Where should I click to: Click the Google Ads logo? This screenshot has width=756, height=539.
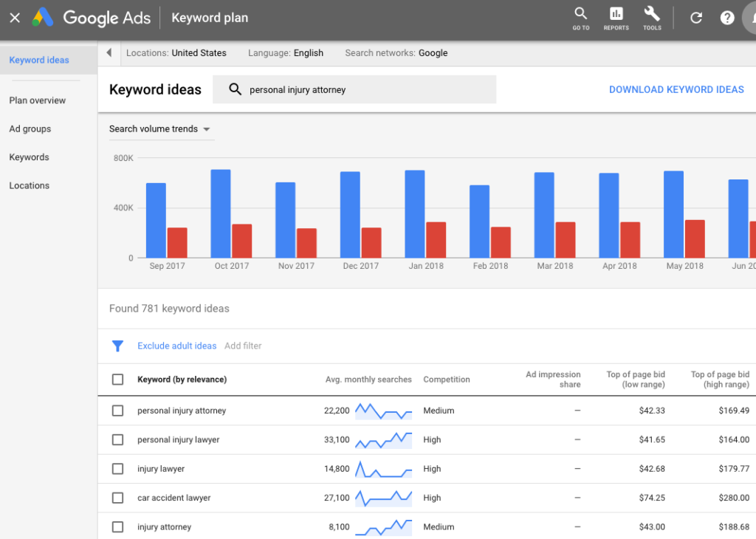click(91, 18)
